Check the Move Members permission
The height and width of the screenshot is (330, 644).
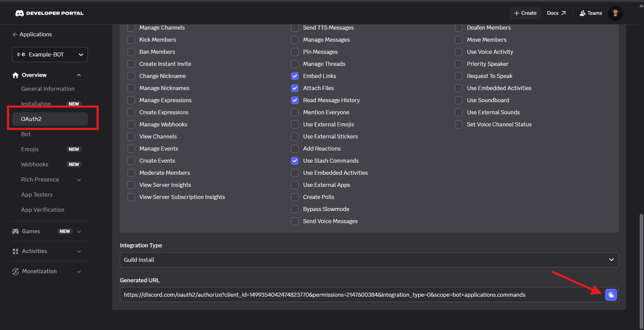[459, 40]
